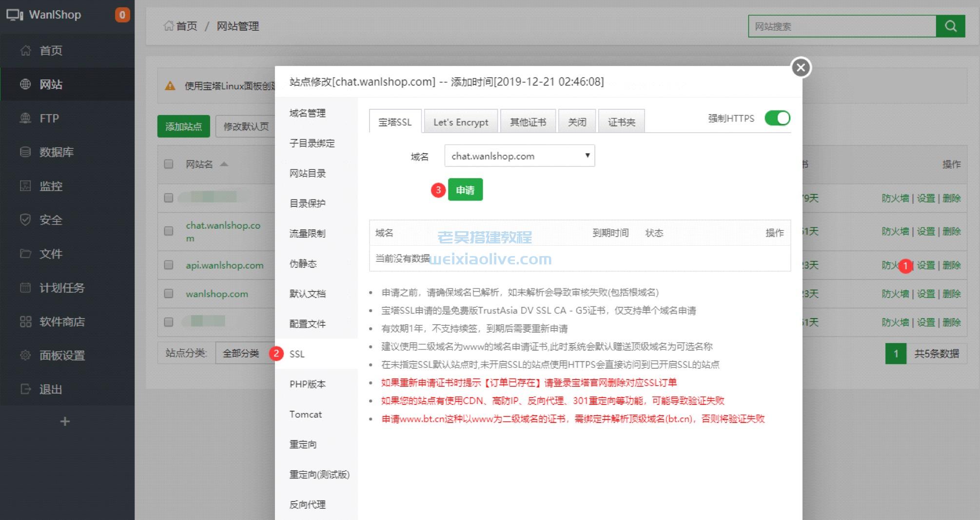Select the 文件 file manager icon
The image size is (980, 520).
[25, 254]
